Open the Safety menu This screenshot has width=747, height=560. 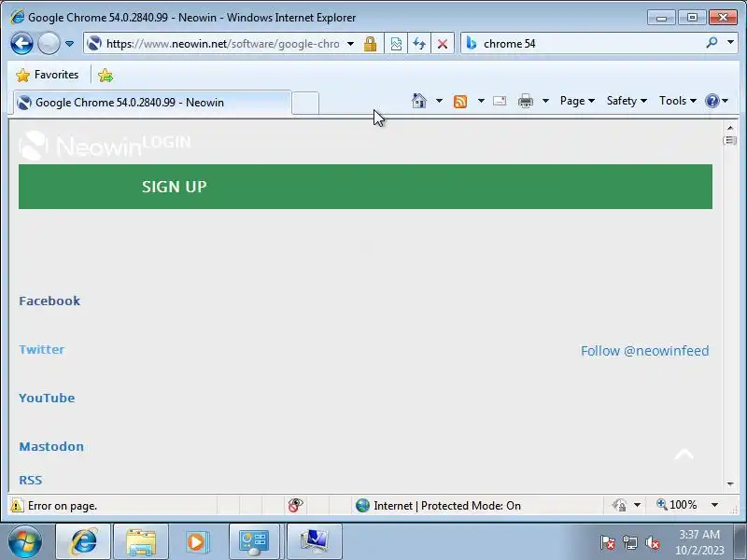coord(627,101)
